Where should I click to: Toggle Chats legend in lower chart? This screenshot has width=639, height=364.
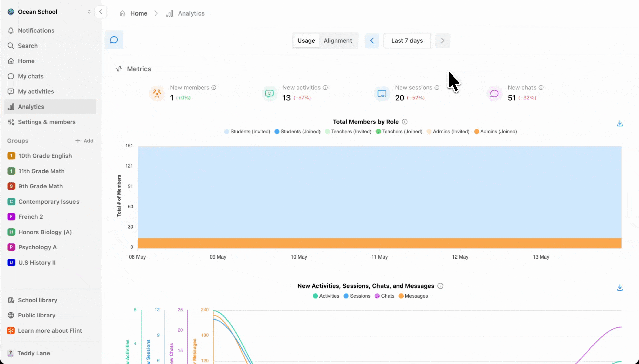(x=385, y=296)
